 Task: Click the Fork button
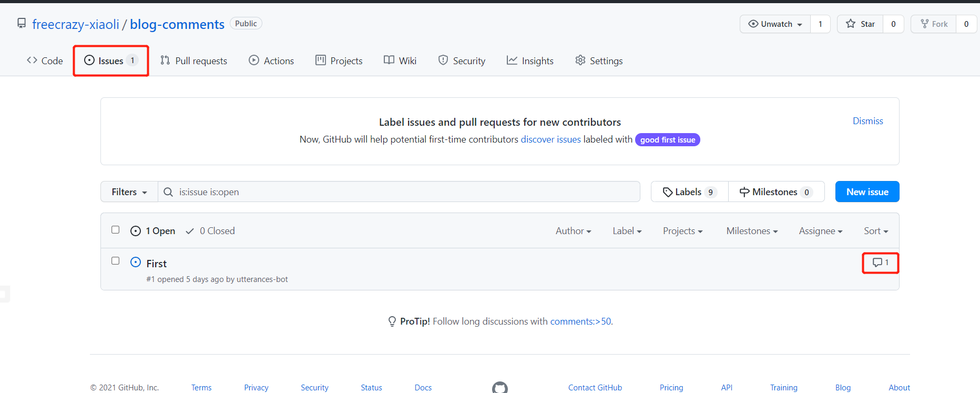click(934, 24)
